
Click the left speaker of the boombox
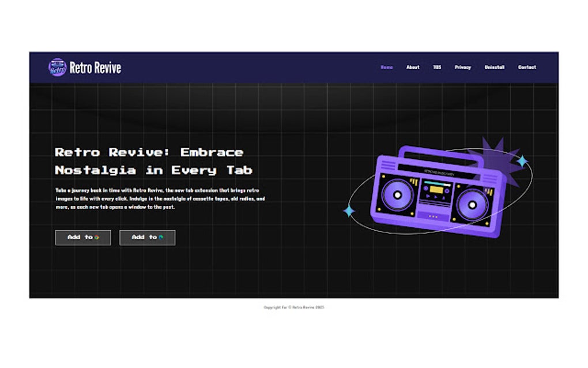[x=397, y=196]
